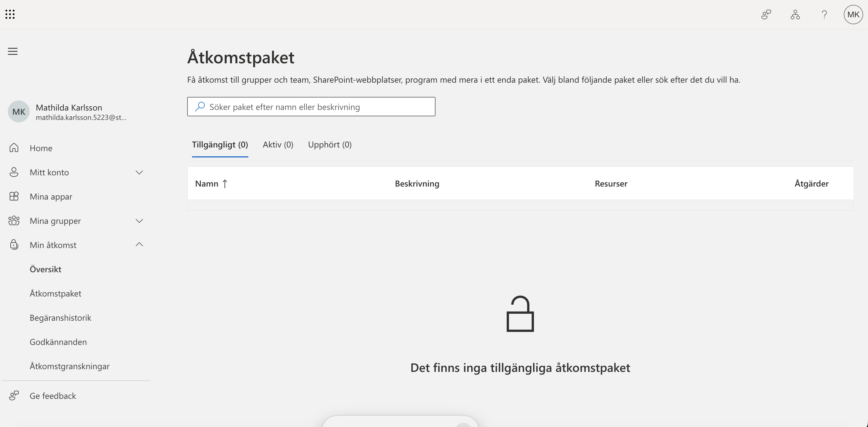Click the mathilda.karlsson.5223 email text
868x427 pixels.
coord(81,118)
